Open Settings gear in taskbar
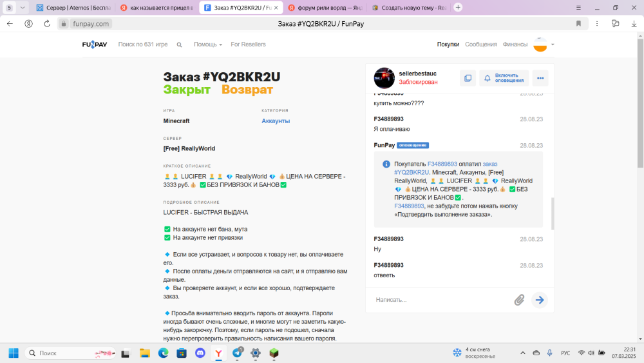 tap(256, 353)
